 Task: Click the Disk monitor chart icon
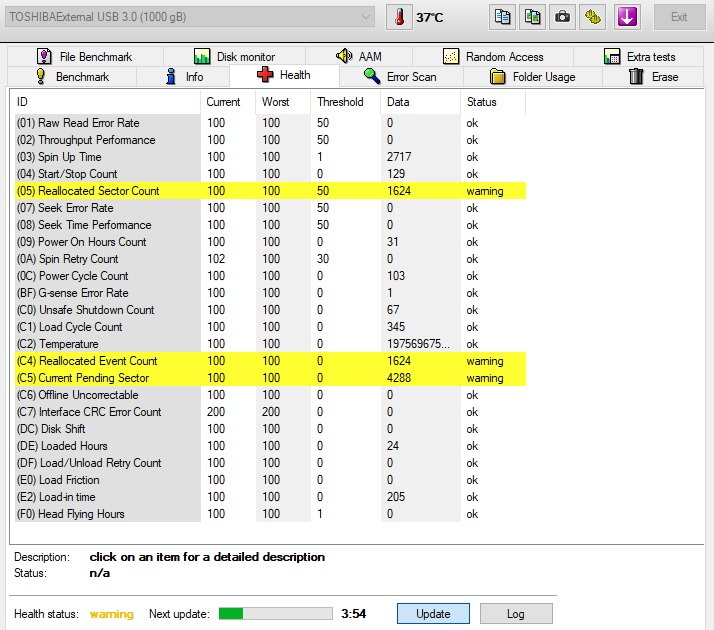coord(202,56)
